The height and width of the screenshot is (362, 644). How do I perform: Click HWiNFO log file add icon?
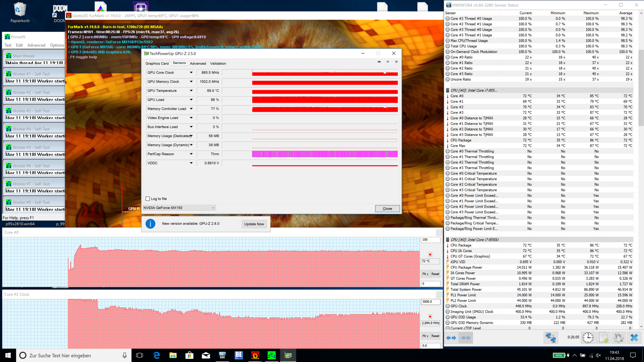point(603,338)
